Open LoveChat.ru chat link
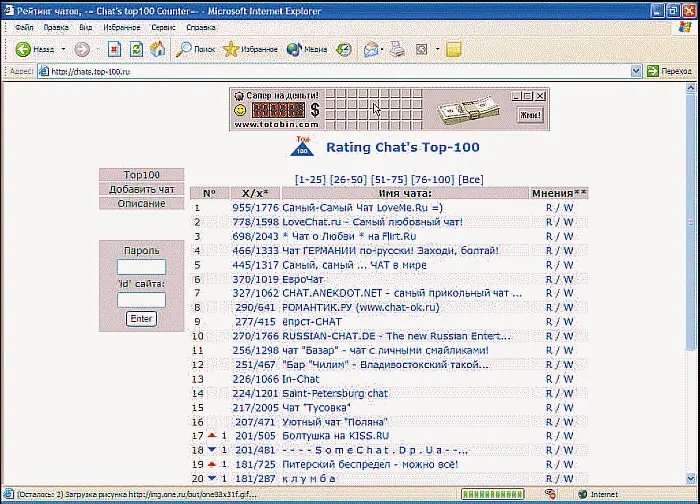Screen dimensions: 700x504 (372, 222)
